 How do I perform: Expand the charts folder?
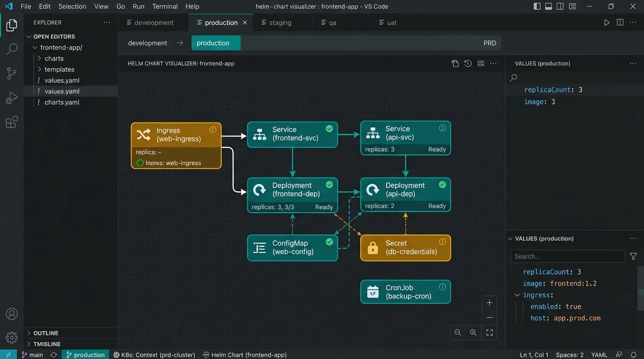39,58
